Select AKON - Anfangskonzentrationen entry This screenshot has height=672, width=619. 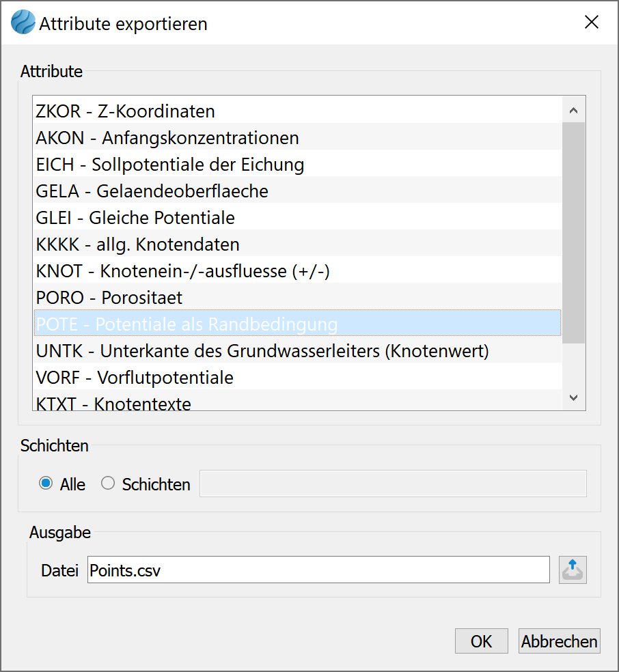tap(297, 137)
